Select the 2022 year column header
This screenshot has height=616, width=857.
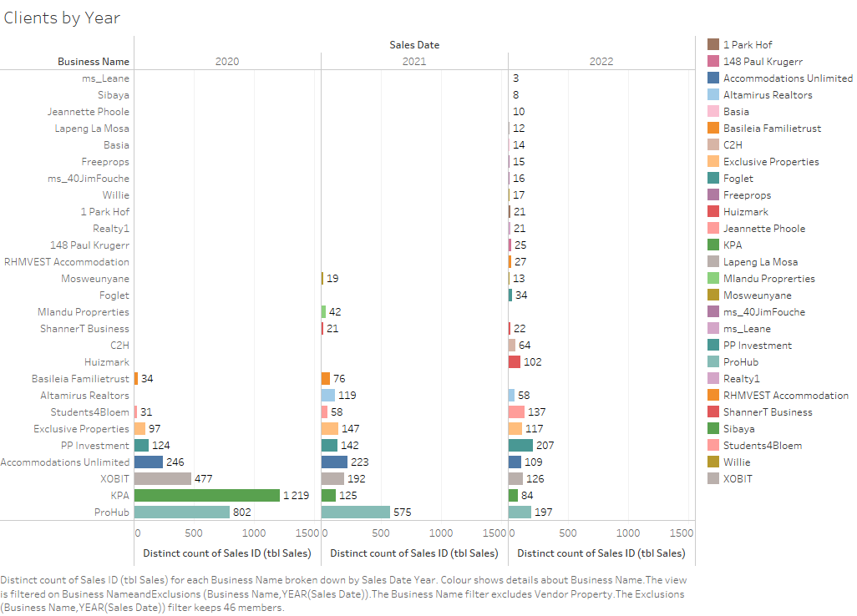coord(601,62)
